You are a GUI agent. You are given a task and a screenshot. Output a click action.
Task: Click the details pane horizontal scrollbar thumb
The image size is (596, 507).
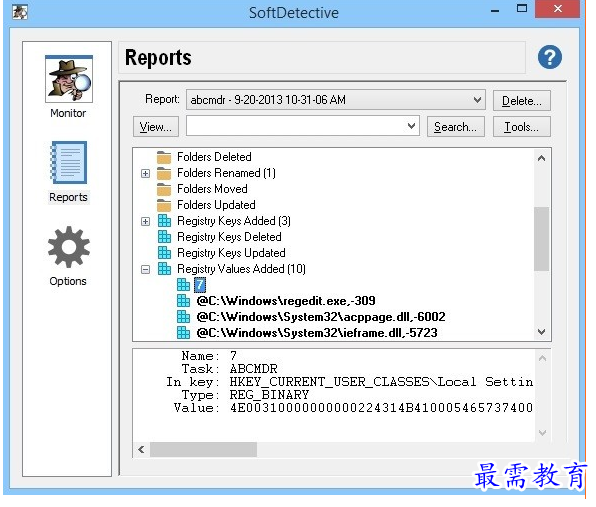tap(203, 450)
